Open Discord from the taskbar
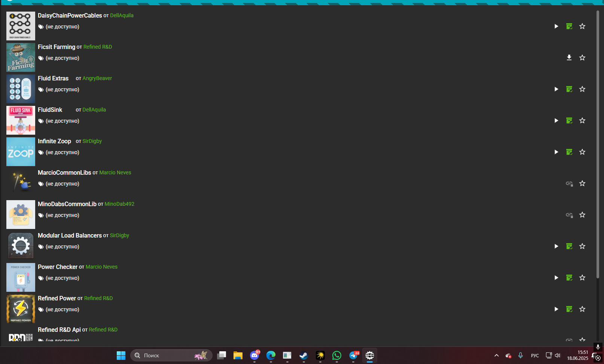The height and width of the screenshot is (364, 604). point(254,355)
